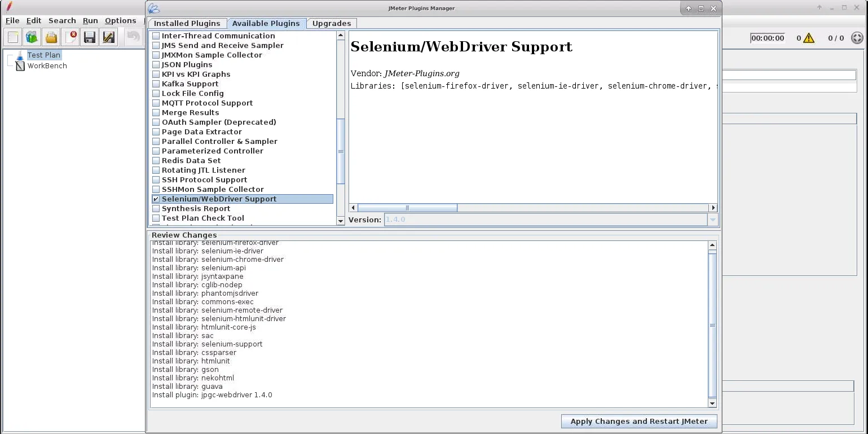868x434 pixels.
Task: Select the SSHMon Sample Collector plugin row
Action: click(243, 190)
